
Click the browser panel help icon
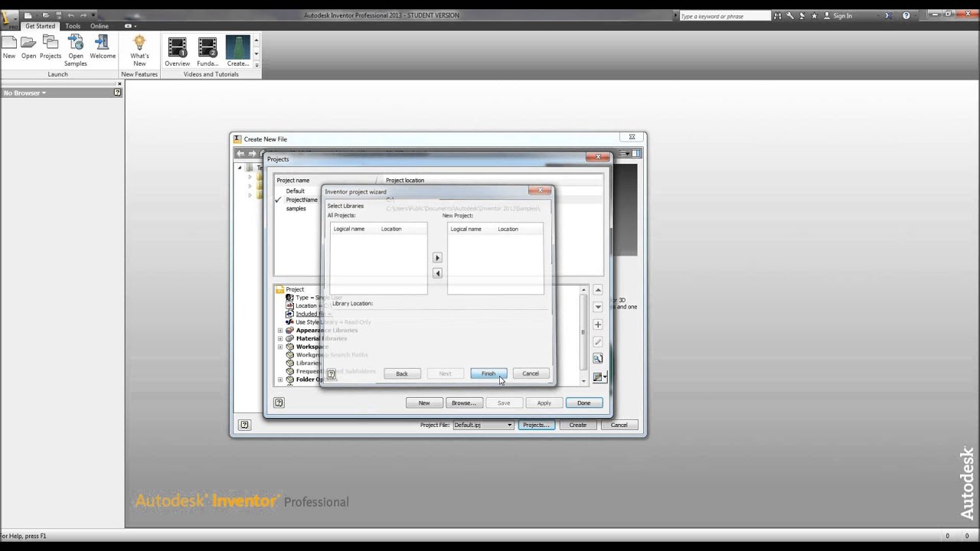coord(117,93)
